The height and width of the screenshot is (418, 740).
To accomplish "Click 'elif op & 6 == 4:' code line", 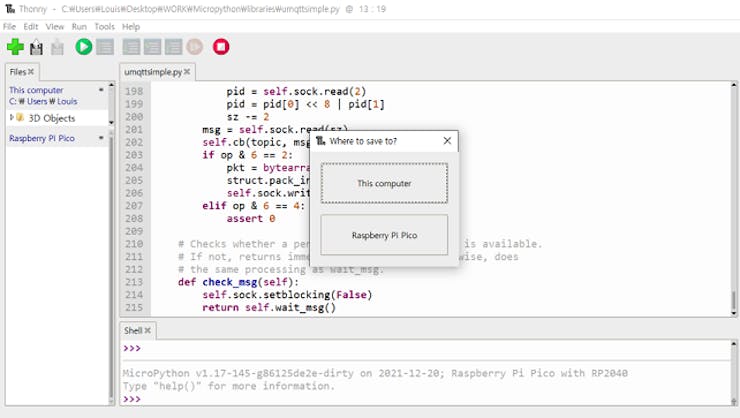I will (253, 206).
